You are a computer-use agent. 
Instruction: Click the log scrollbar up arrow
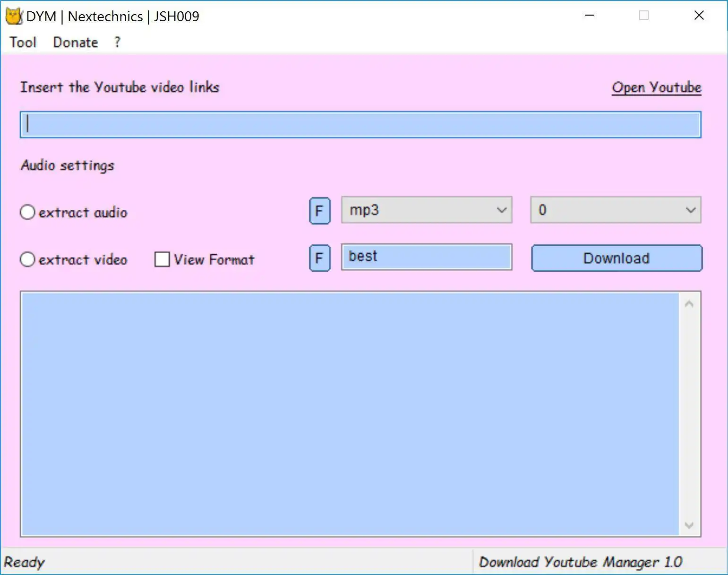689,304
